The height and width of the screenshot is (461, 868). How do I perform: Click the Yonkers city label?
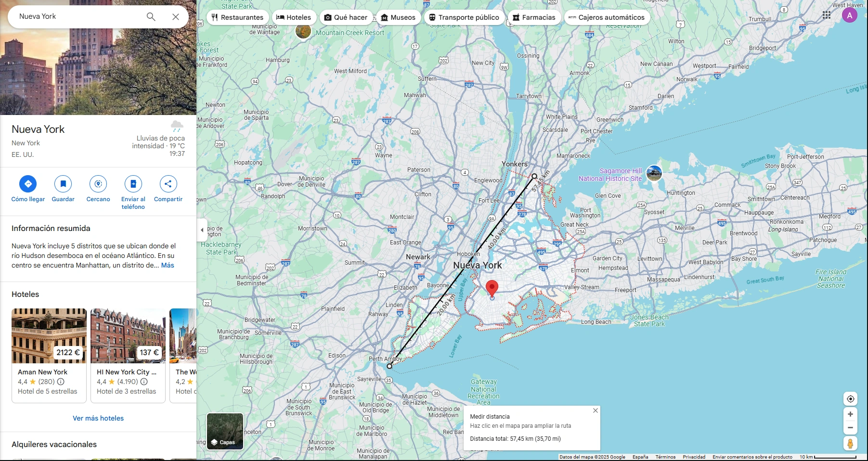(x=515, y=164)
